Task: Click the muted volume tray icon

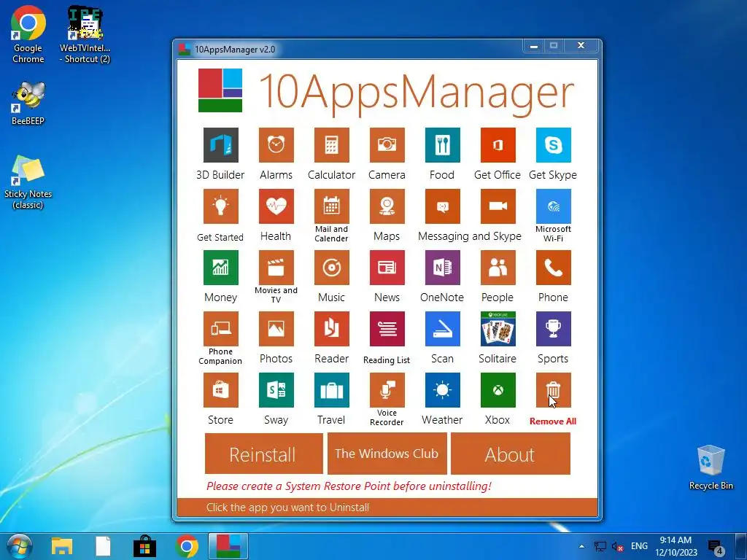Action: [617, 546]
